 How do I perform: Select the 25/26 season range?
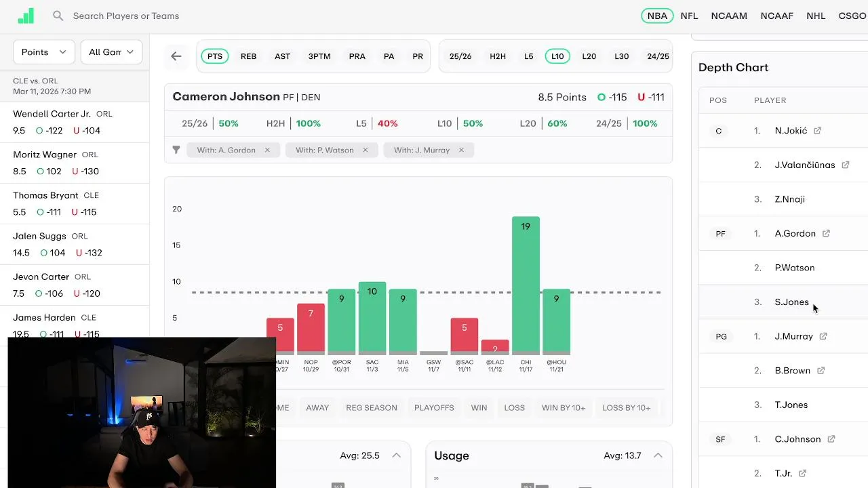[460, 56]
